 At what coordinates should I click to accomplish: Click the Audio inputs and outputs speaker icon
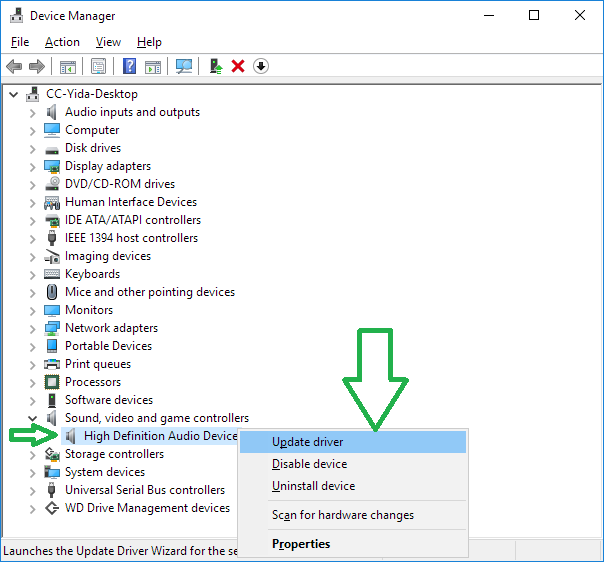(x=52, y=112)
